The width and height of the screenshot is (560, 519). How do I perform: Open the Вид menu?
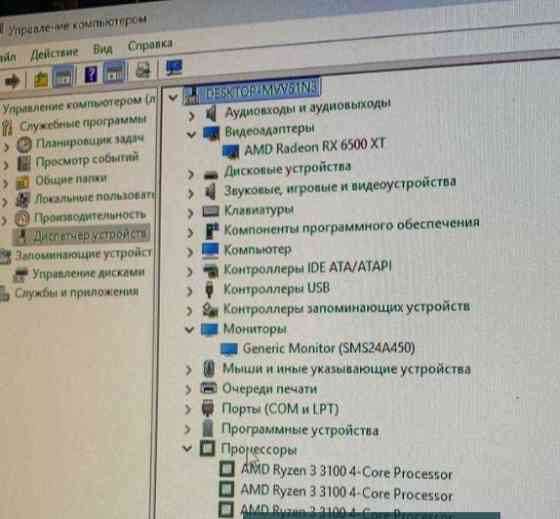coord(102,49)
